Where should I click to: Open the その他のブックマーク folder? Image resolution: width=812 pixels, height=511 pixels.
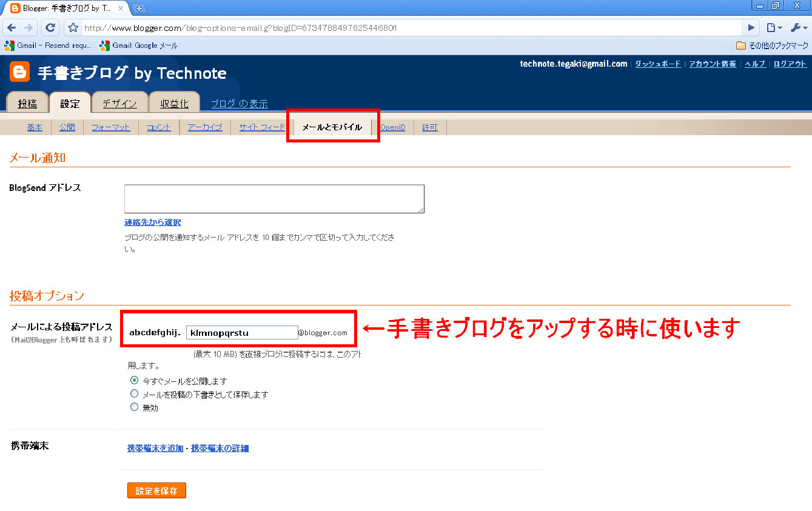tap(772, 45)
